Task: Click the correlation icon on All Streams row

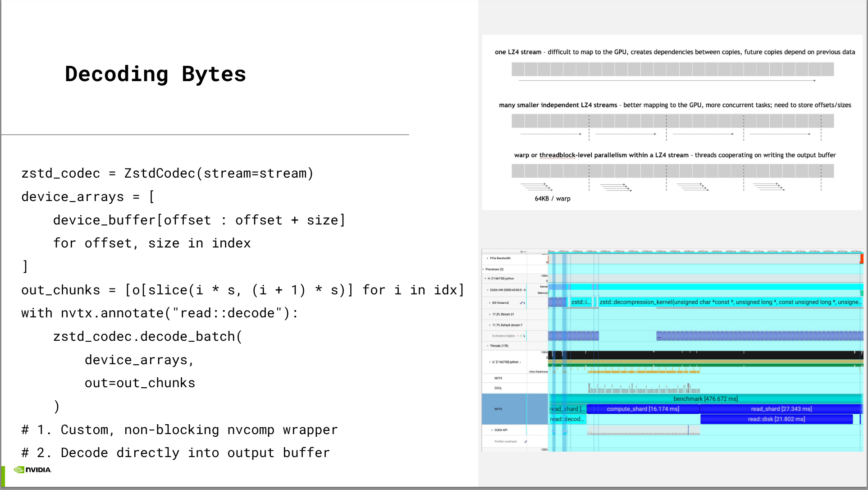Action: [522, 303]
